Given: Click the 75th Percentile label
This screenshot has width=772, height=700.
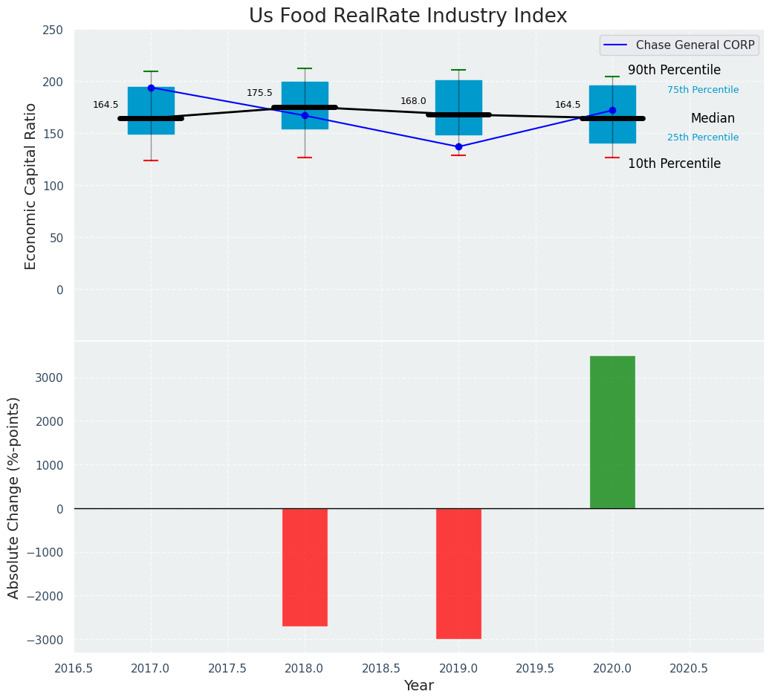Looking at the screenshot, I should (x=702, y=90).
